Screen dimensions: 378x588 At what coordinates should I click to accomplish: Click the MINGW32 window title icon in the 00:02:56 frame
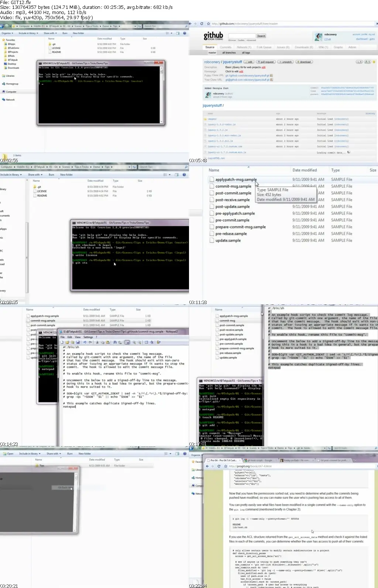[x=40, y=63]
